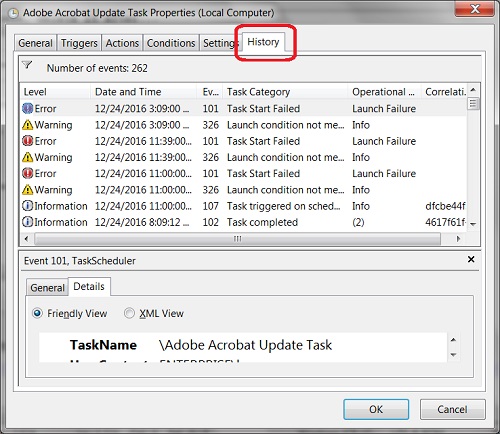
Task: Click the horizontal scrollbar left arrow
Action: tap(27, 239)
